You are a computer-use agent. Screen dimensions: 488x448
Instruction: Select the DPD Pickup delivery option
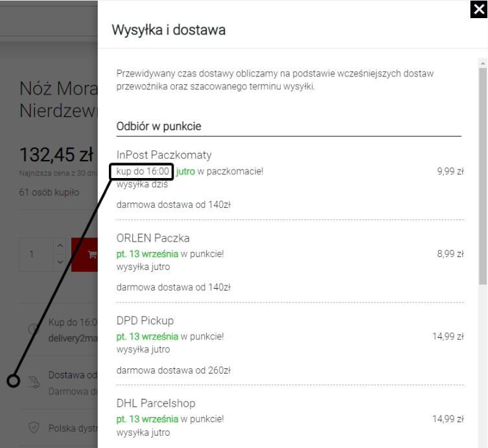tap(145, 320)
